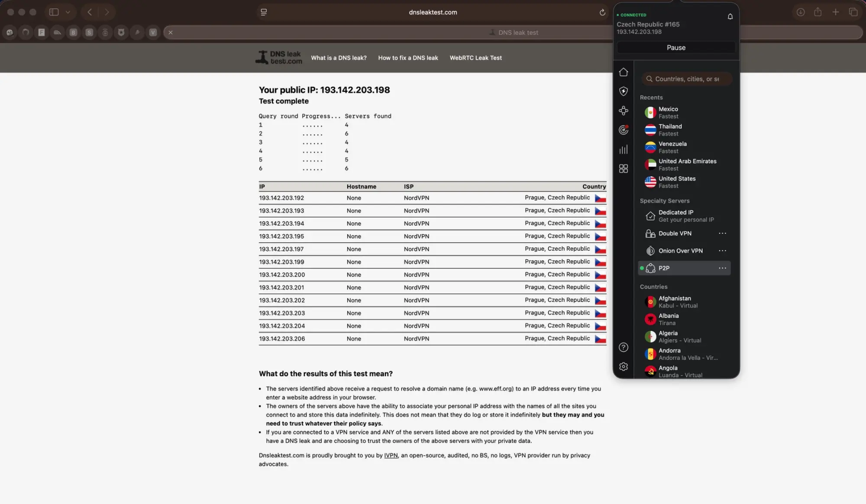Pause the VPN connection

pyautogui.click(x=676, y=47)
